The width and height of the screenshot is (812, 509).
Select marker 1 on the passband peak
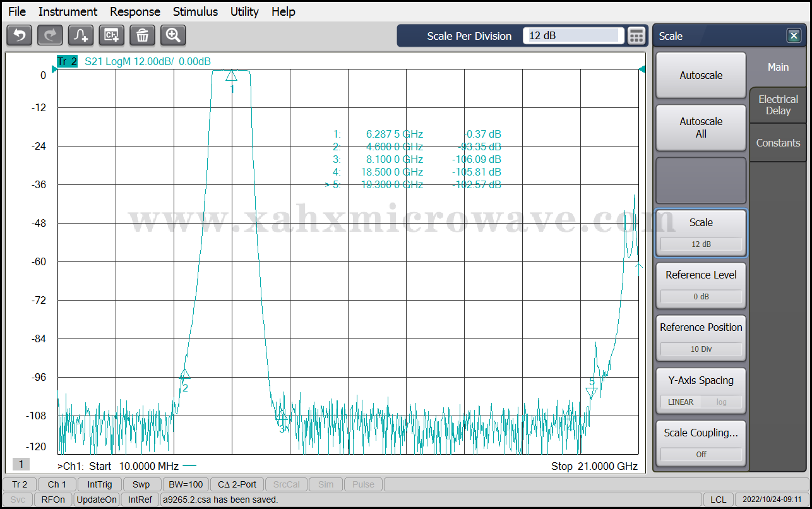232,76
